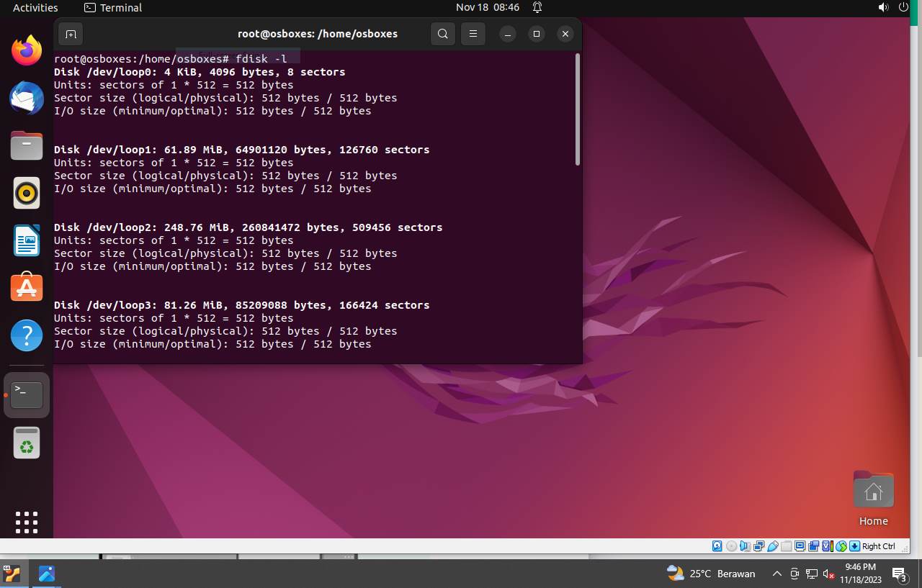The width and height of the screenshot is (922, 588).
Task: Click the 'Units' line under /dev/loop0
Action: 174,85
